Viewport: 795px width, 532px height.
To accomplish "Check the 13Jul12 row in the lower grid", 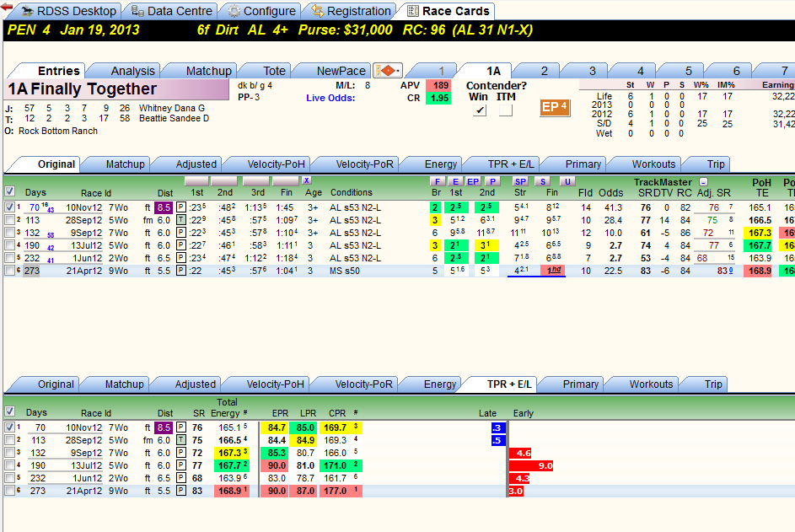I will tap(9, 465).
